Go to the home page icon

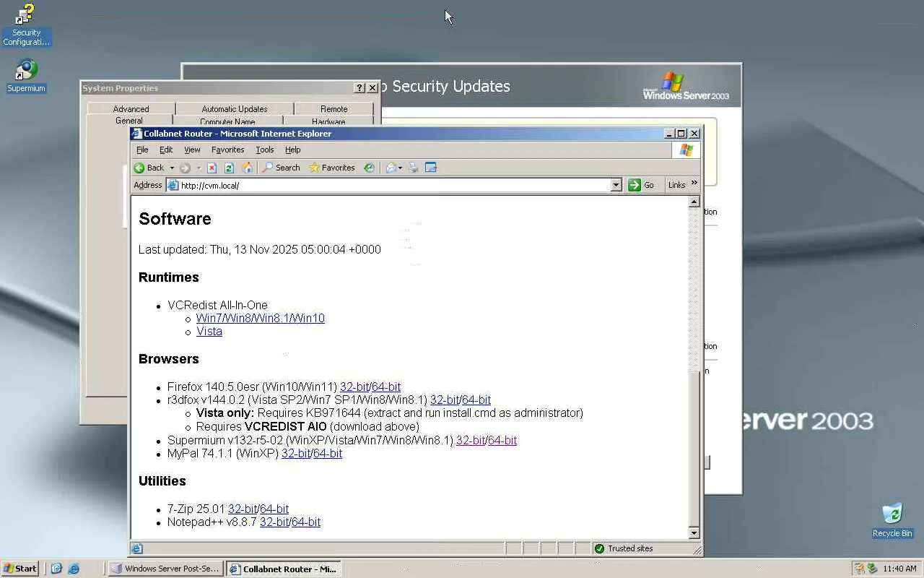247,168
